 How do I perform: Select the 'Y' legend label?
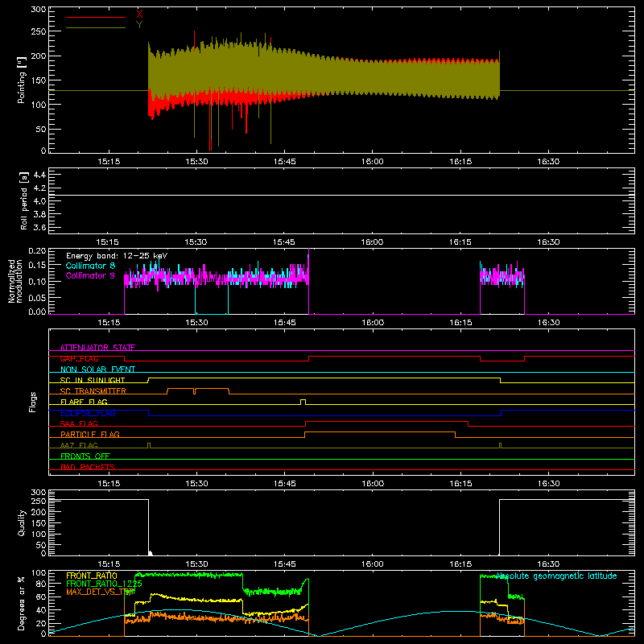tap(139, 25)
